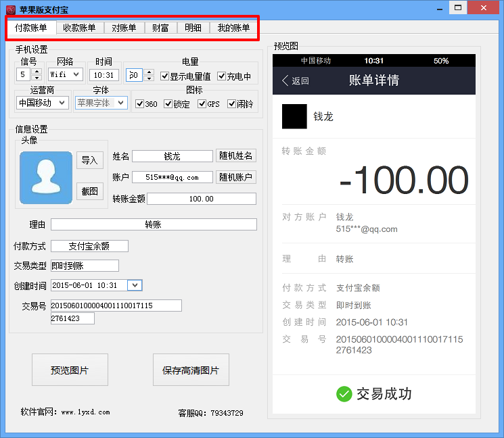Click the blue avatar placeholder image

[x=46, y=178]
